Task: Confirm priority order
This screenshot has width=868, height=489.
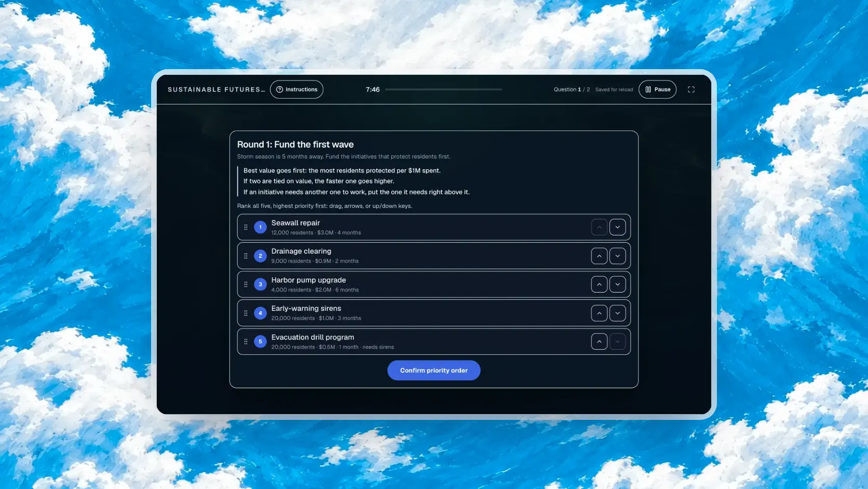Action: tap(433, 371)
